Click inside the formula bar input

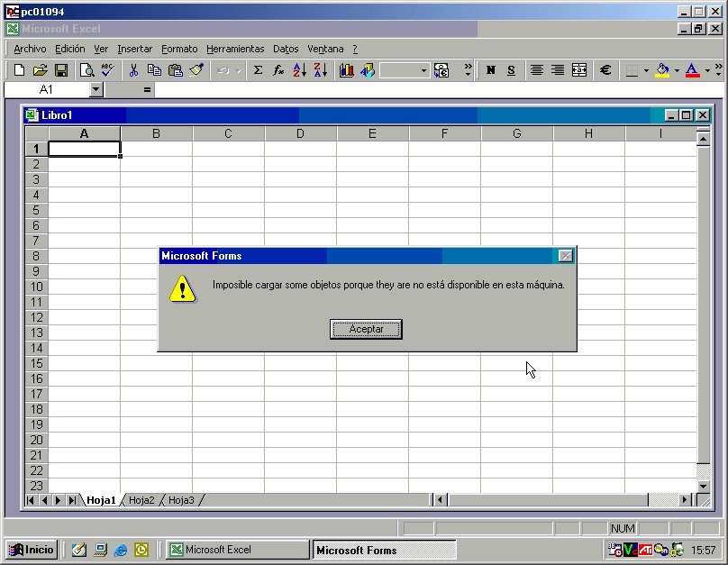click(x=439, y=89)
